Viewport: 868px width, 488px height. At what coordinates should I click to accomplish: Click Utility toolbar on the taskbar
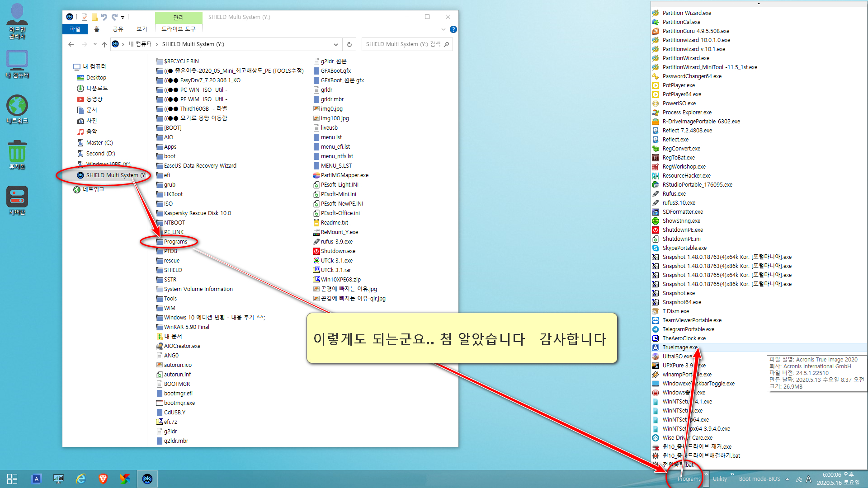pos(720,479)
